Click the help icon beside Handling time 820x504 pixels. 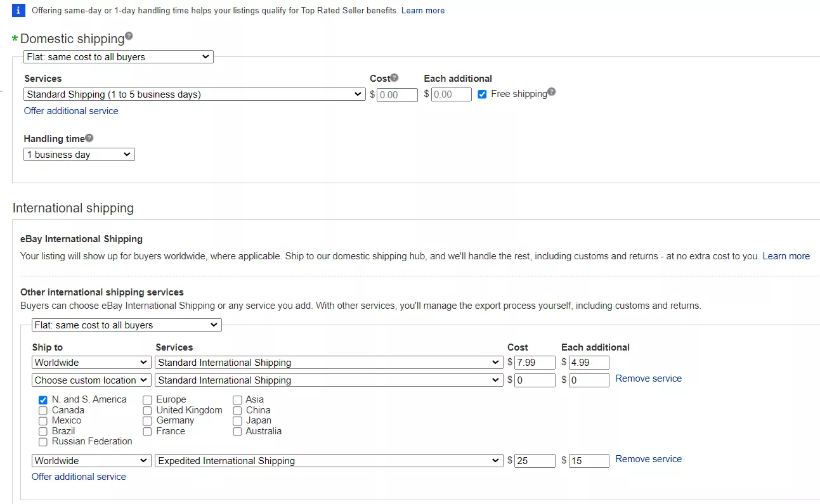(89, 138)
